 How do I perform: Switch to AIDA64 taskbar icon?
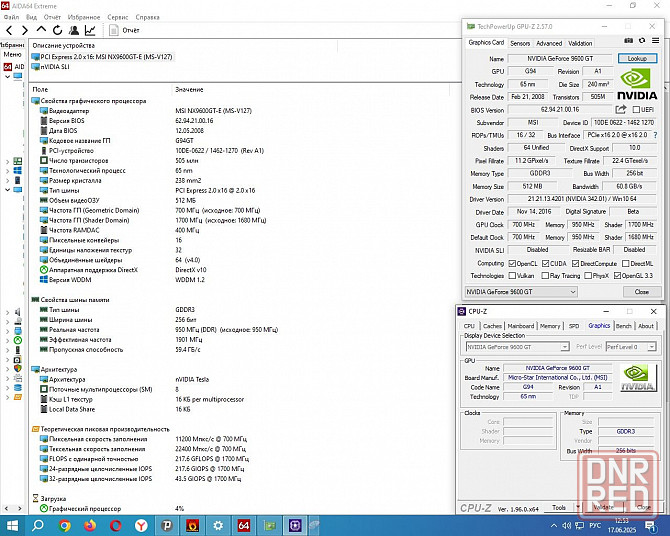[244, 525]
